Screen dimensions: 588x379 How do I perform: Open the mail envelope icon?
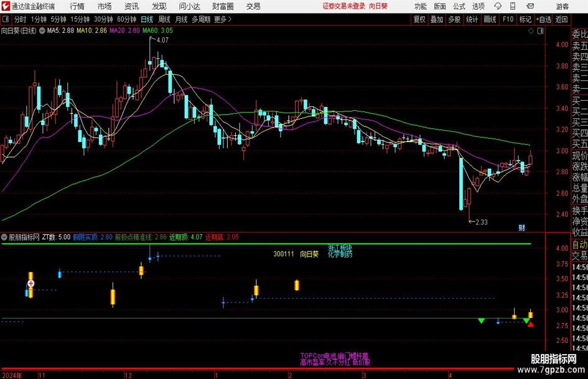coord(530,6)
